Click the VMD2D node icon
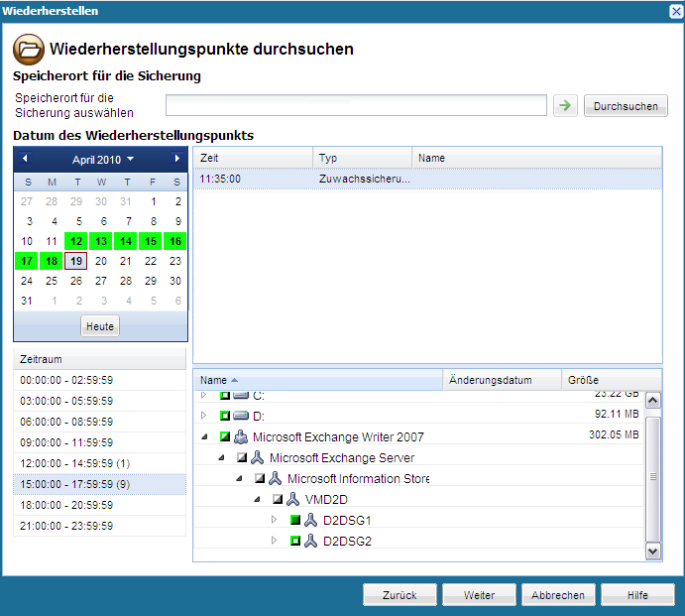The height and width of the screenshot is (616, 685). point(292,499)
